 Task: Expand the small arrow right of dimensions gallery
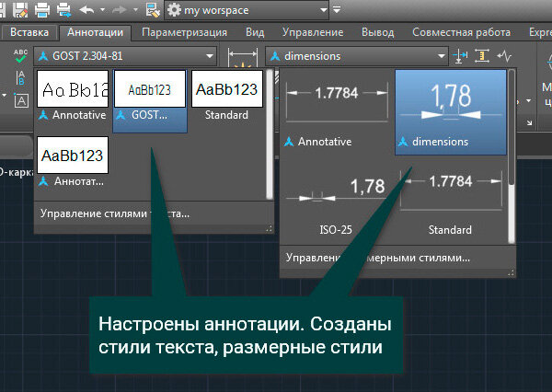(528, 100)
